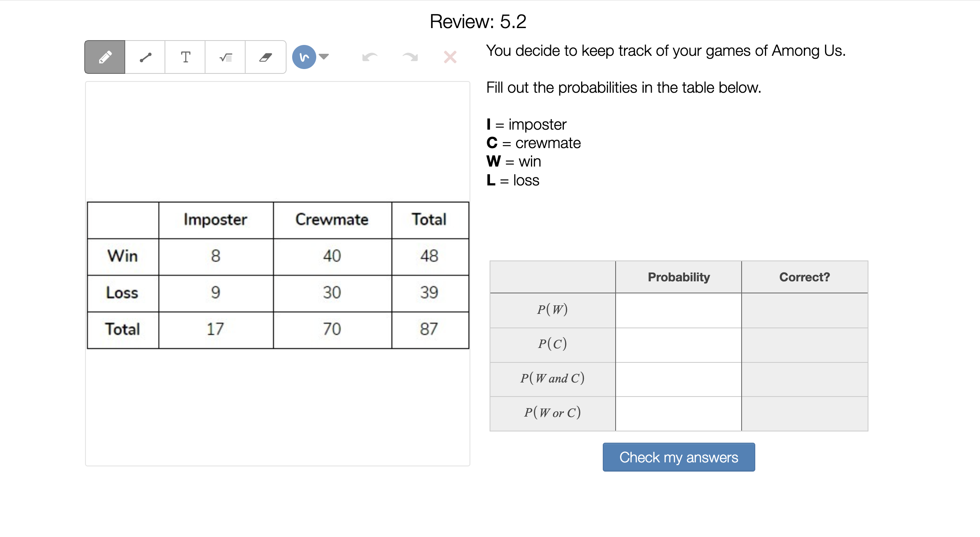Screen dimensions: 980x537
Task: Click the P(W or C) answer field
Action: [x=678, y=414]
